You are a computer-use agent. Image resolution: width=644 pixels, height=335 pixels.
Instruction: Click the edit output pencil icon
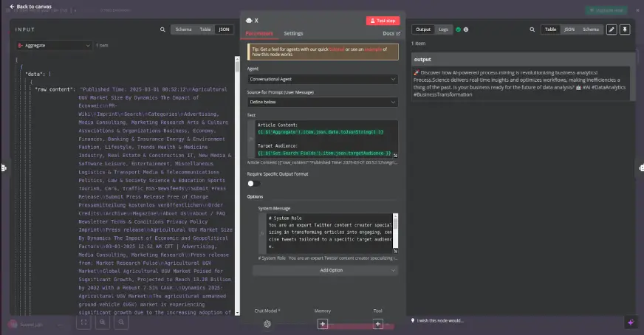pos(611,30)
